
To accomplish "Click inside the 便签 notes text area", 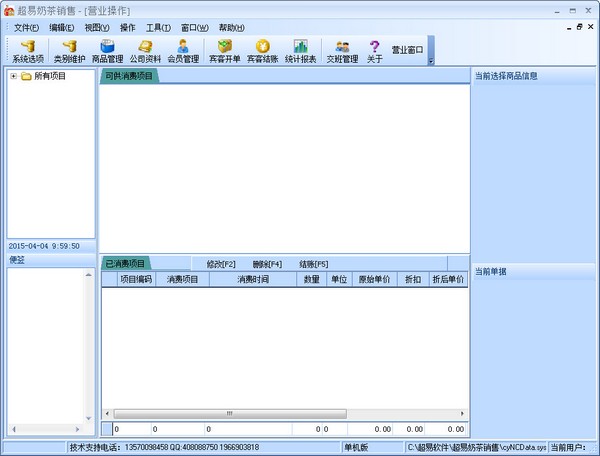I will coord(46,346).
